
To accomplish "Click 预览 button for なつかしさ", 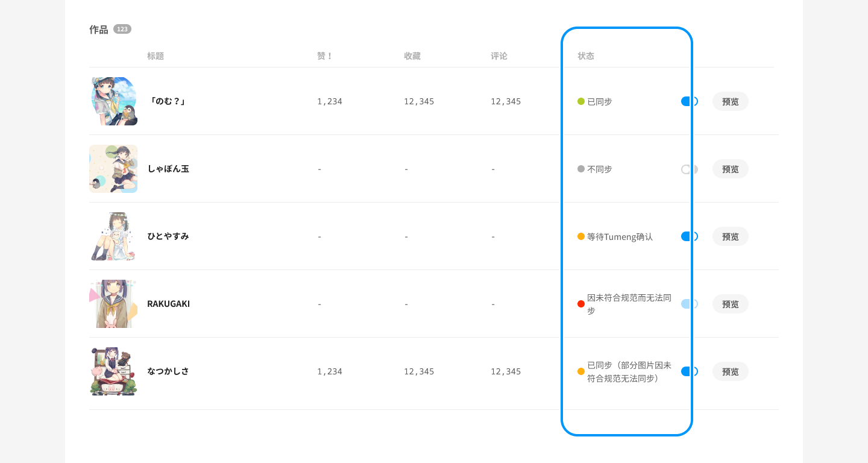I will click(730, 371).
